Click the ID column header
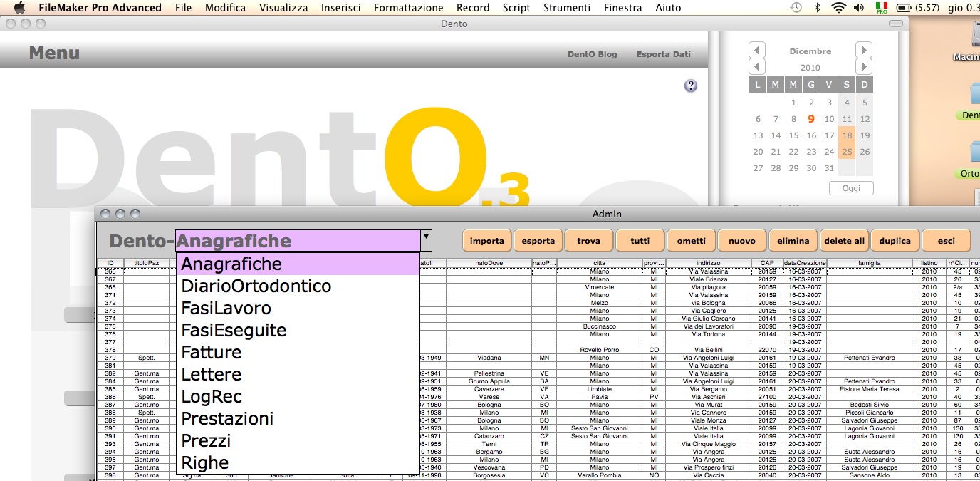 click(110, 263)
